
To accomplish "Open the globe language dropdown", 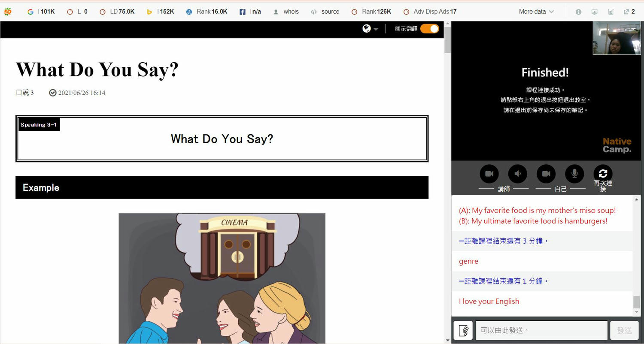I will click(370, 29).
